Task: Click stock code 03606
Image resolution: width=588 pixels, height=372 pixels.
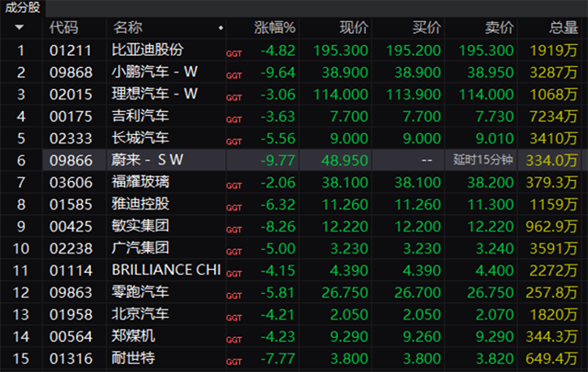Action: tap(71, 183)
